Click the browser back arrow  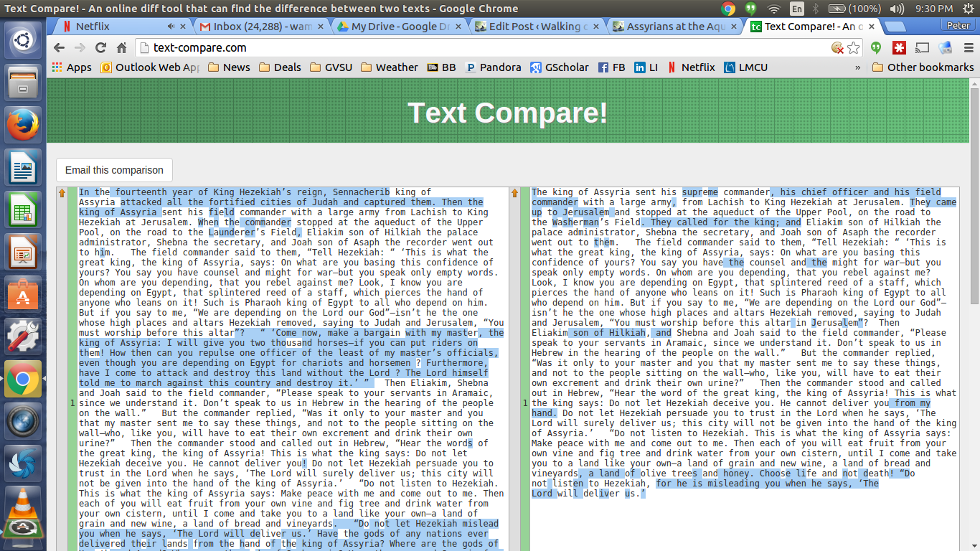pos(60,48)
